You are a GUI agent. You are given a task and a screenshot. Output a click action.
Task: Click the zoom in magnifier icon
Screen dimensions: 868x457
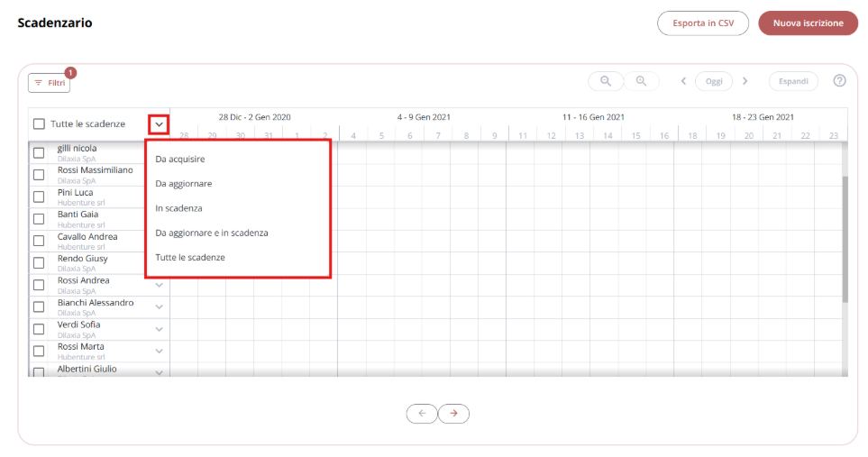point(641,81)
